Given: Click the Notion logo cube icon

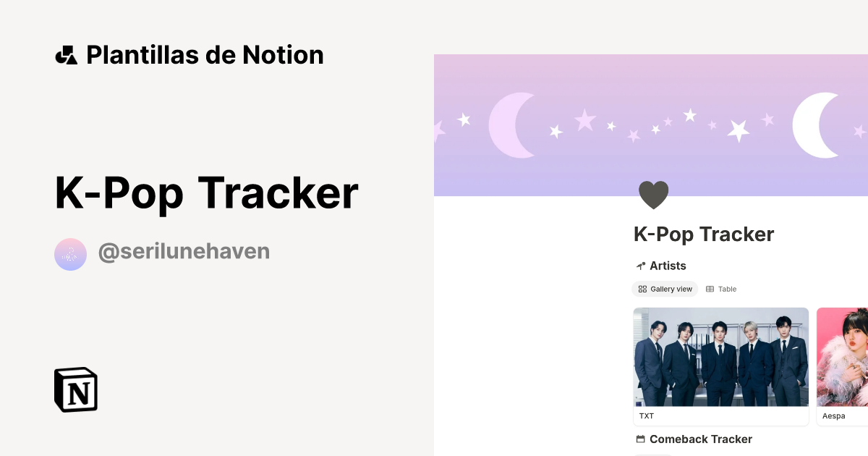Looking at the screenshot, I should tap(76, 389).
